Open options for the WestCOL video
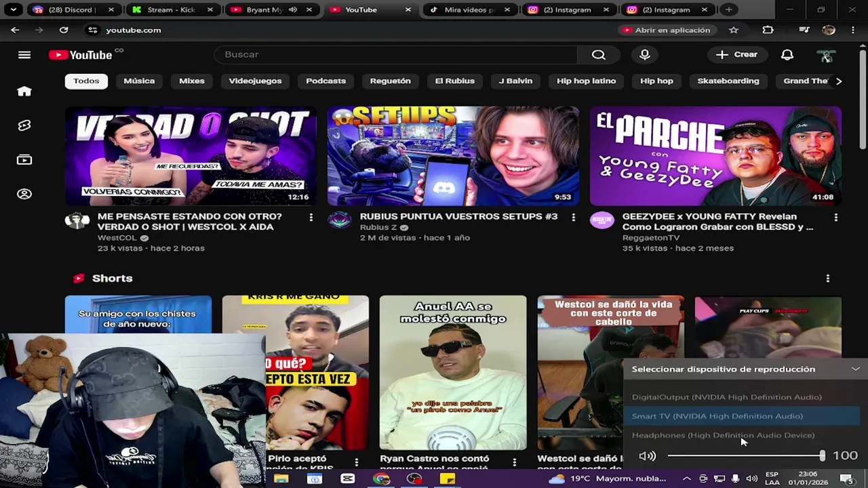The height and width of the screenshot is (488, 868). point(311,217)
